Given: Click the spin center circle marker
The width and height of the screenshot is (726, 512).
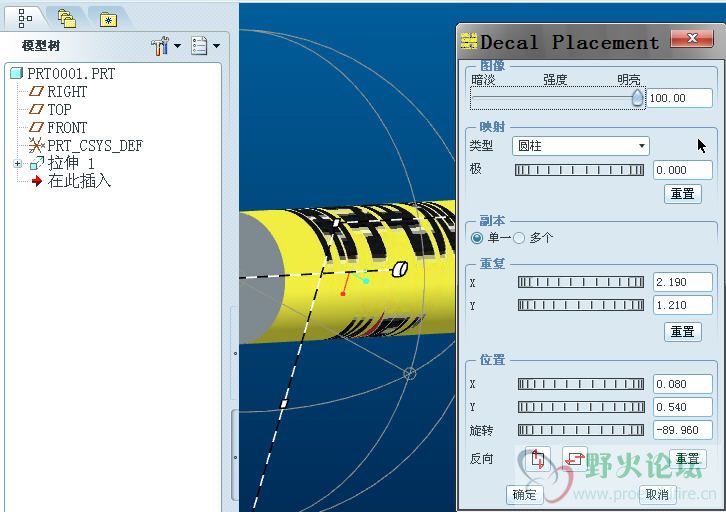Looking at the screenshot, I should (x=410, y=373).
